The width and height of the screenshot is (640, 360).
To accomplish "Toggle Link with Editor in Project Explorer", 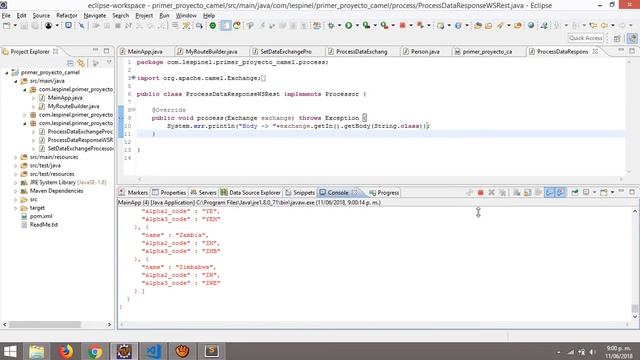I will (x=81, y=63).
